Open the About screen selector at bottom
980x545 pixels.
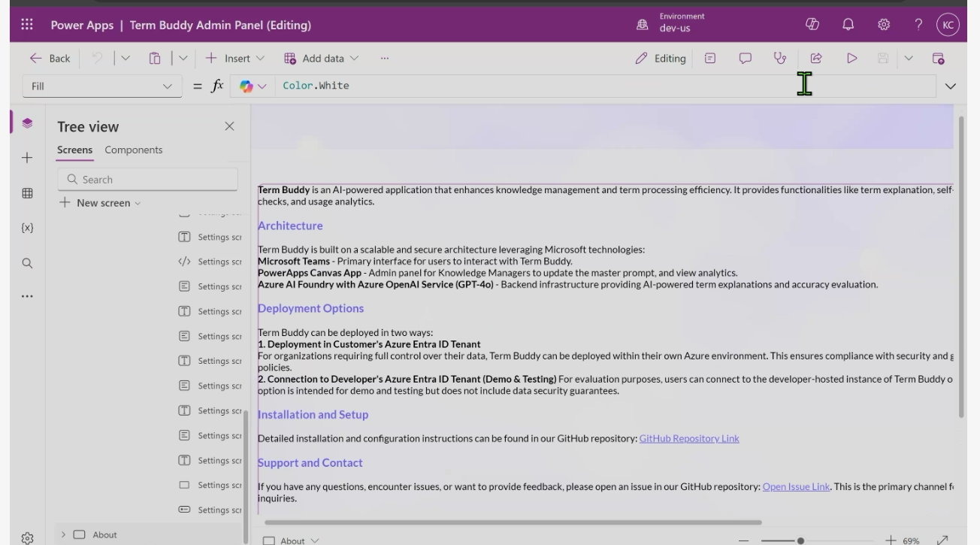pyautogui.click(x=292, y=540)
